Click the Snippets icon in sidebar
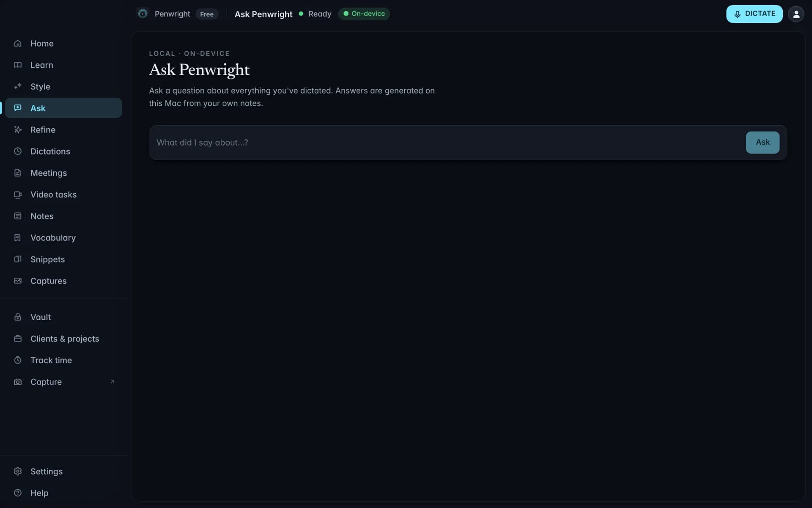 pos(18,259)
